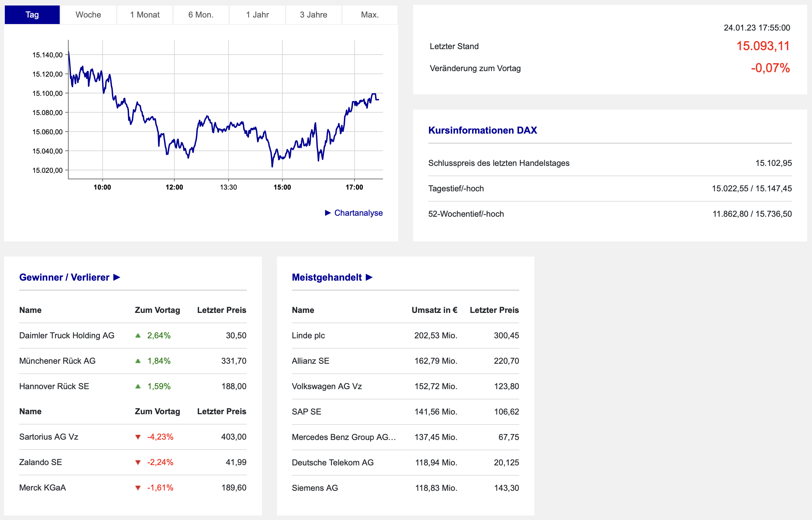Select the 1 Monat chart range

pyautogui.click(x=145, y=15)
